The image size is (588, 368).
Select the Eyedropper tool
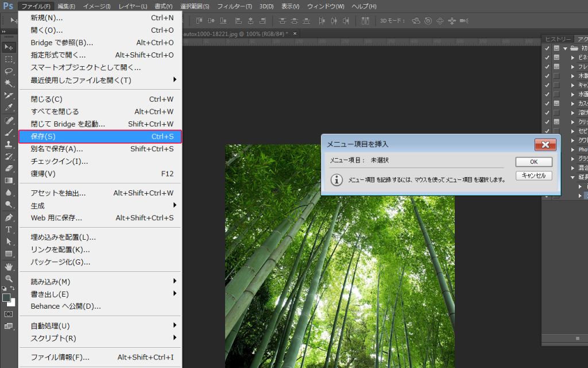pyautogui.click(x=9, y=107)
